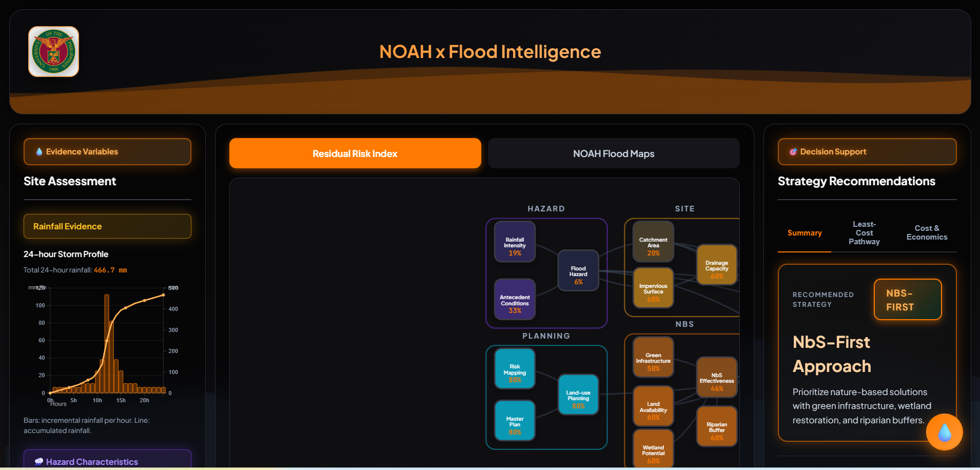This screenshot has height=470, width=980.
Task: Select the Risk Mapping node
Action: click(x=515, y=368)
